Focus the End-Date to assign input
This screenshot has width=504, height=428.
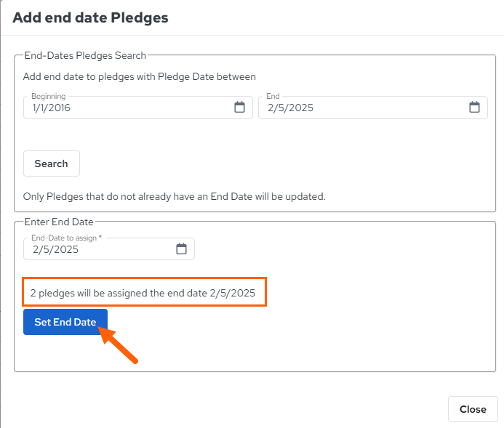[x=109, y=249]
